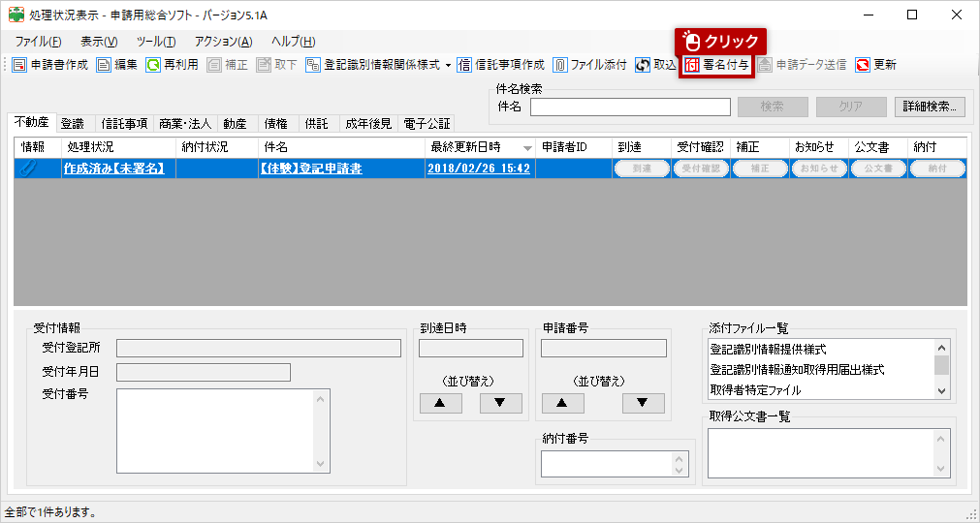
Task: Open the ファイル(F) menu
Action: click(x=38, y=42)
